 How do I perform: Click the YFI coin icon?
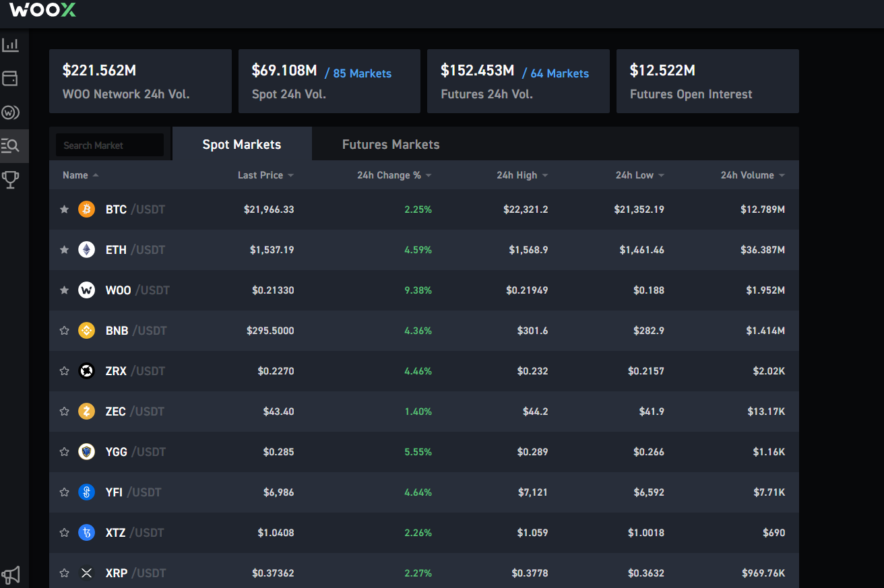click(86, 492)
